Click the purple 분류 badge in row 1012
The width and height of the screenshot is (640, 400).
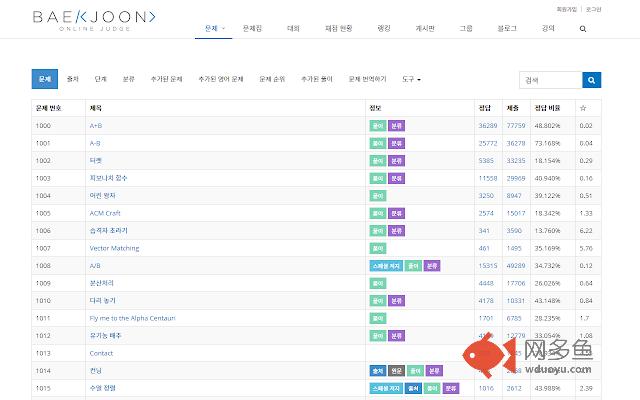(396, 336)
